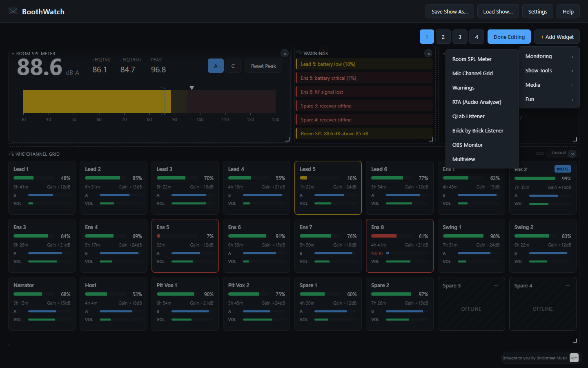Reset the SPL peak value

pos(263,66)
